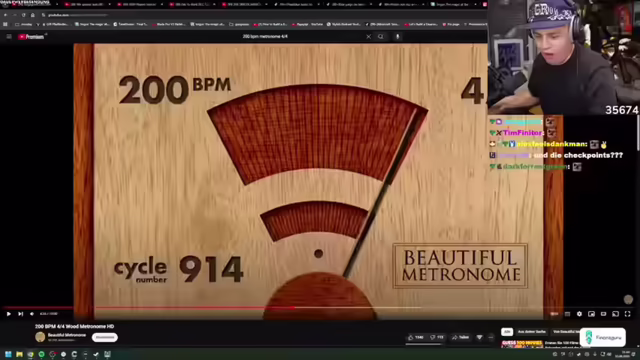640x360 pixels.
Task: Open the Guess 100 Movies thumbnail
Action: pyautogui.click(x=522, y=344)
